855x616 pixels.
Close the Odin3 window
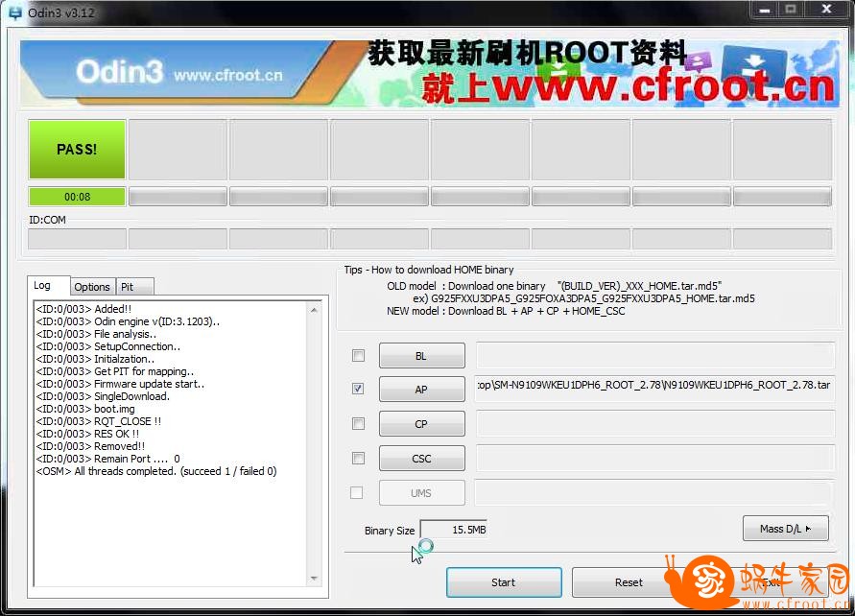pyautogui.click(x=826, y=10)
